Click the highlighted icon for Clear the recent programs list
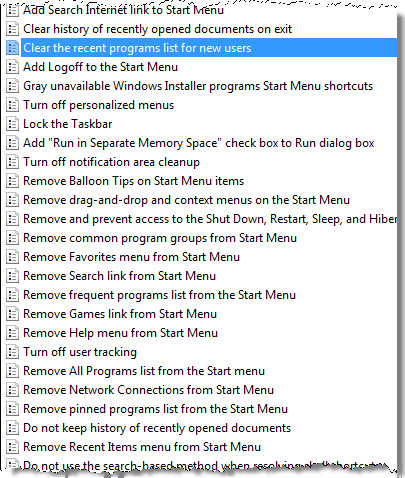This screenshot has width=405, height=478. coord(12,48)
